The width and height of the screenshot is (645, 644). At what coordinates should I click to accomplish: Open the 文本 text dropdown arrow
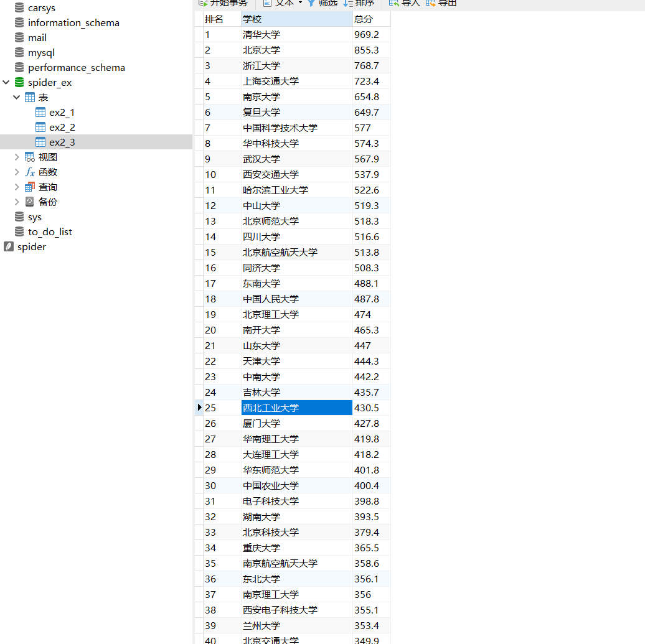(x=300, y=3)
